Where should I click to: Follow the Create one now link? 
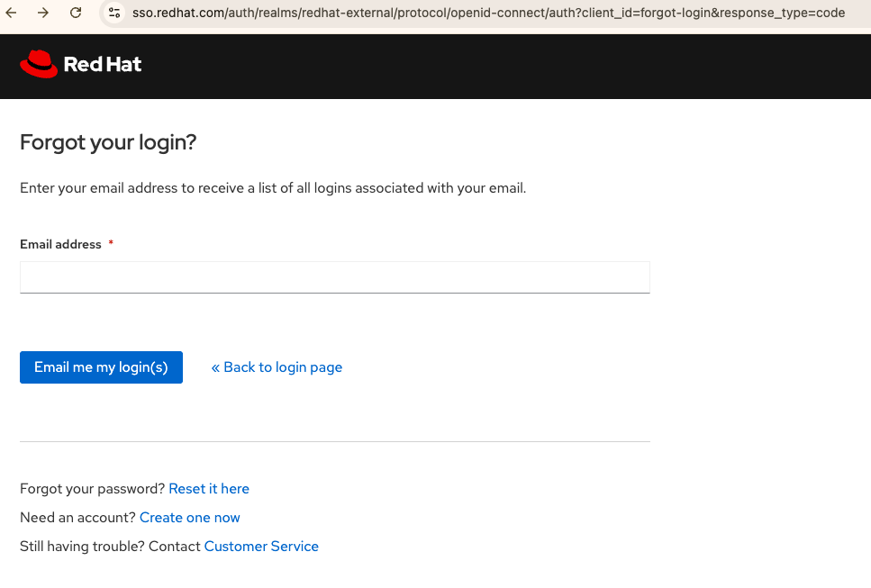(190, 518)
